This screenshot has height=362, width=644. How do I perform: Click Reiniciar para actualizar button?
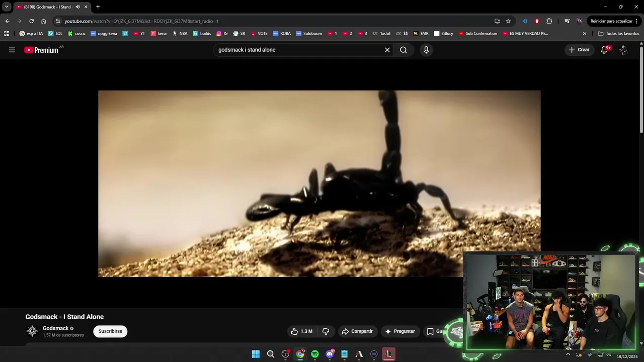coord(614,21)
